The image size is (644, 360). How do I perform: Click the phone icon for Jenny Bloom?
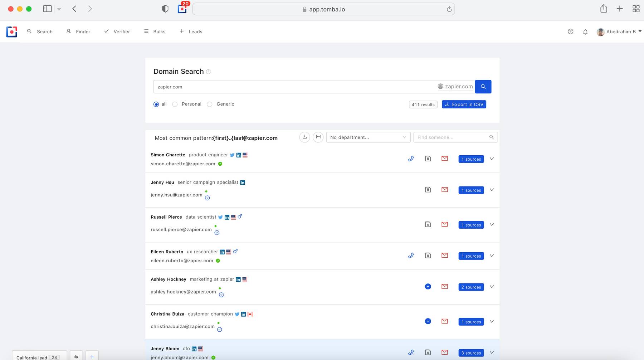coord(411,352)
